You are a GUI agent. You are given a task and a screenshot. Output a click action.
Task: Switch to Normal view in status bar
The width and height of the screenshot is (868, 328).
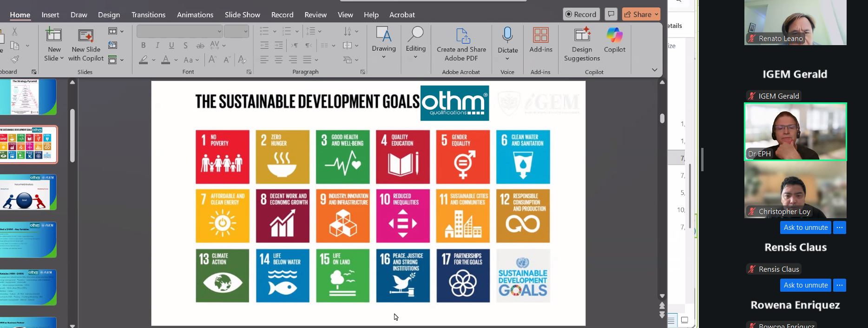point(671,320)
